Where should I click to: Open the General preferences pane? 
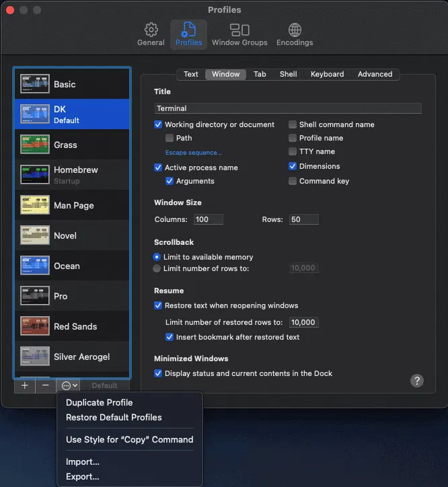point(151,34)
